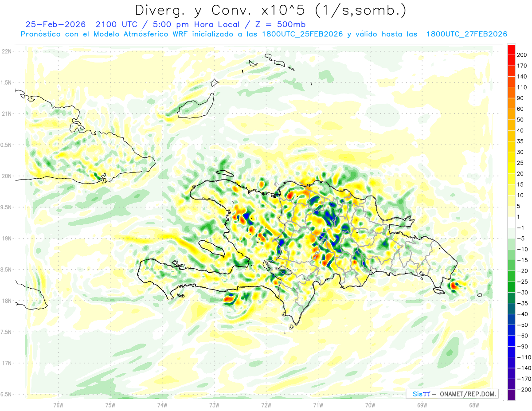Click the green colorbar swatch between -20 and -25
This screenshot has height=411, width=532.
511,276
